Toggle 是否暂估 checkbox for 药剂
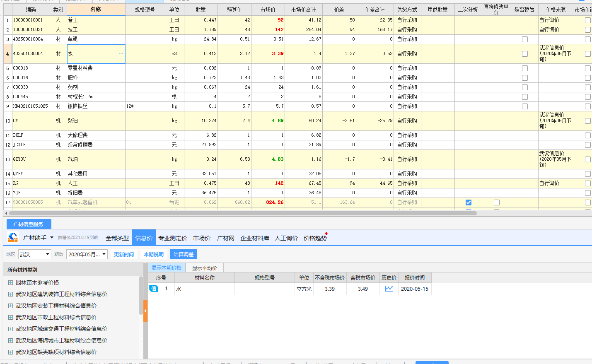The image size is (592, 364). tap(525, 87)
